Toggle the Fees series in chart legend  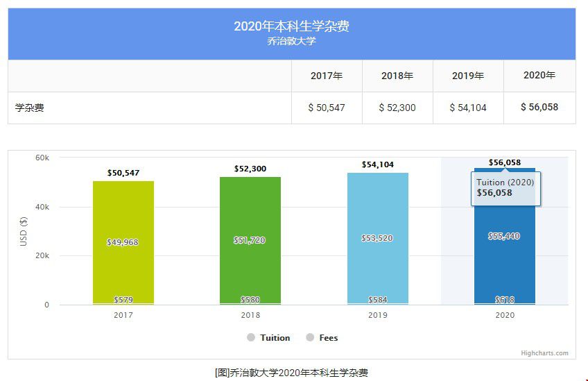point(322,337)
